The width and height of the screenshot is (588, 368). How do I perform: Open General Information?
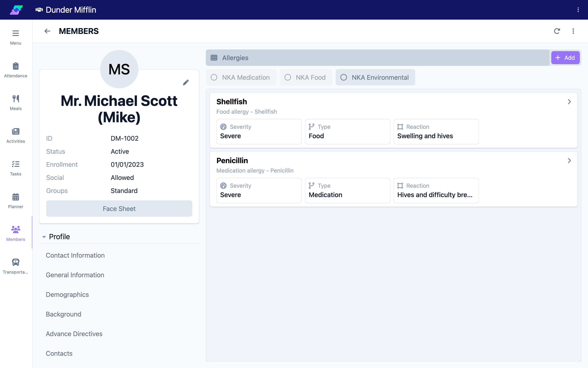pyautogui.click(x=75, y=275)
